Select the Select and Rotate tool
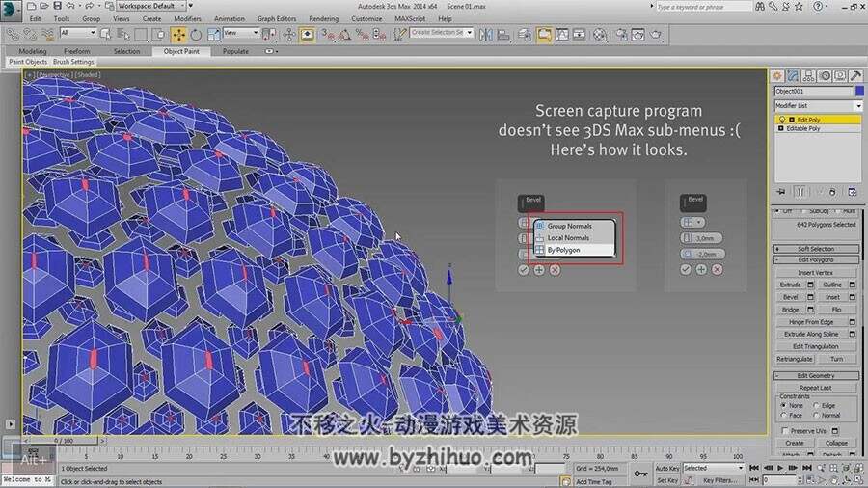The height and width of the screenshot is (488, 868). pos(196,35)
